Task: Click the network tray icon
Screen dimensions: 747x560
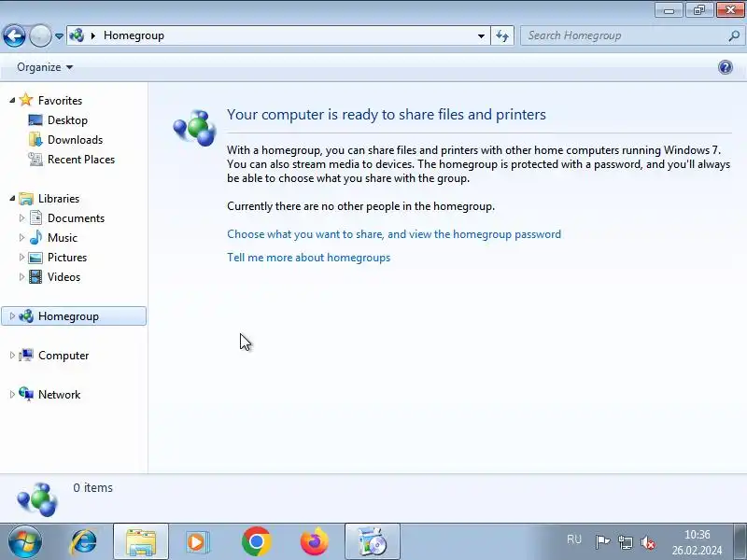Action: click(x=626, y=542)
